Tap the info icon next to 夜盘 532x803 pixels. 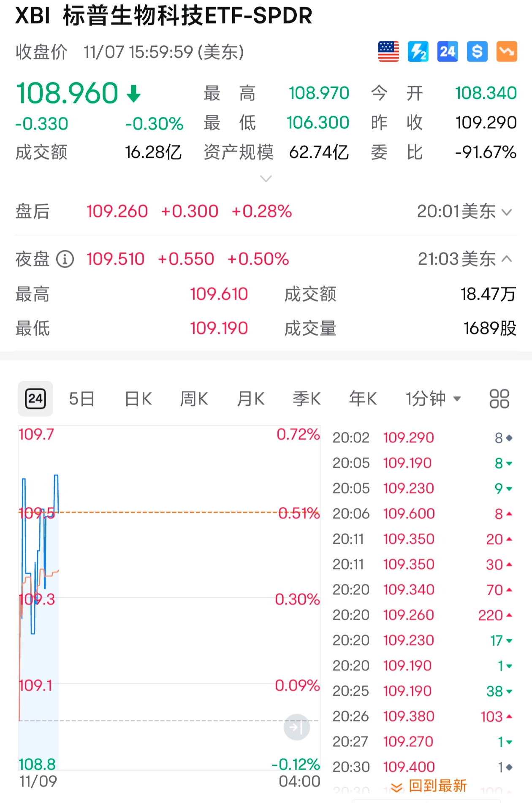coord(65,259)
